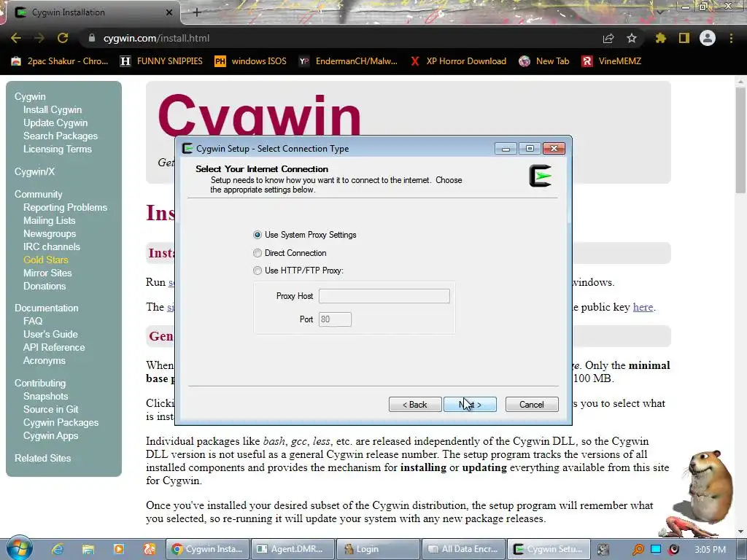Bookmark this page with the star icon
Viewport: 747px width, 560px height.
(632, 38)
